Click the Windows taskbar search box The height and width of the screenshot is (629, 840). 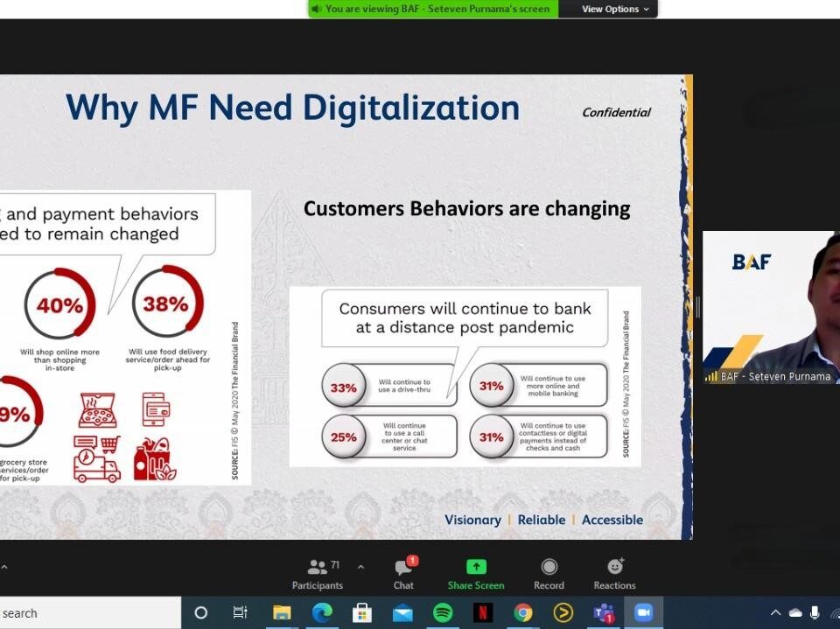(87, 613)
